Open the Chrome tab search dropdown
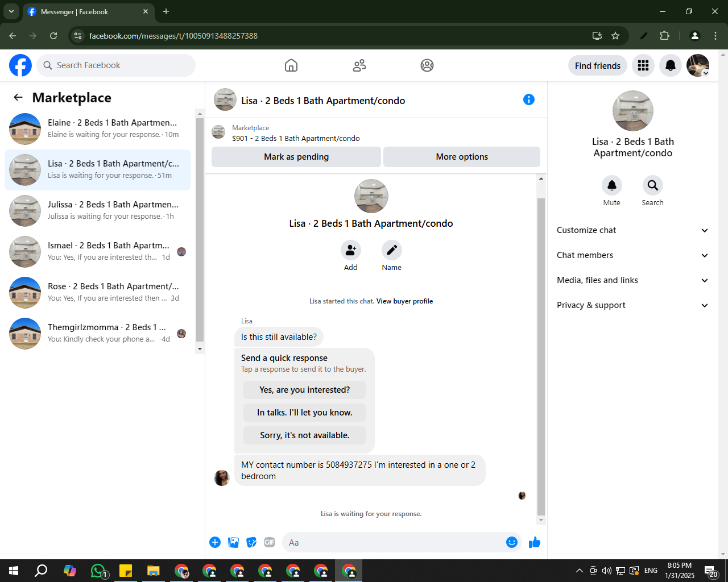This screenshot has height=582, width=728. click(x=11, y=11)
